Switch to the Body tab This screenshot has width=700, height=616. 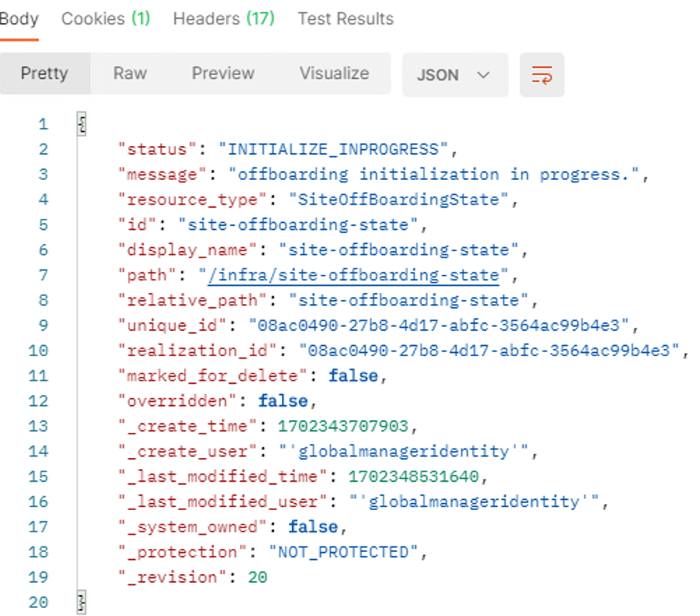click(x=19, y=19)
